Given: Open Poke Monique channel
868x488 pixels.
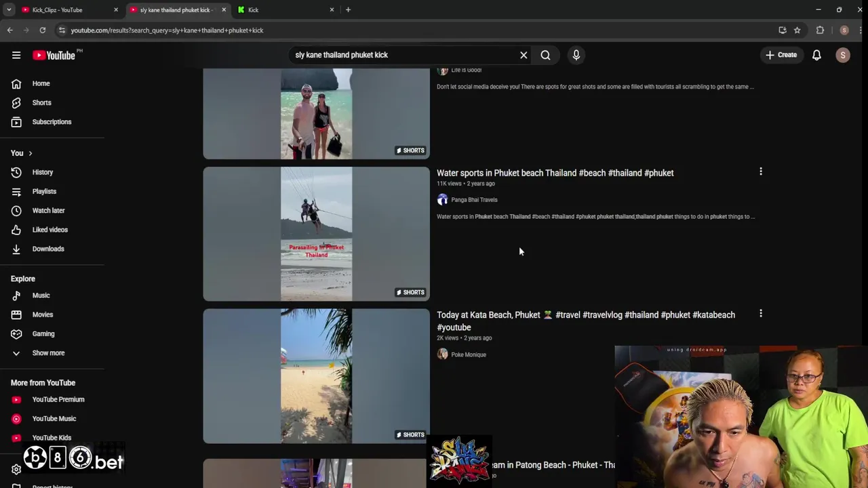Looking at the screenshot, I should (469, 354).
